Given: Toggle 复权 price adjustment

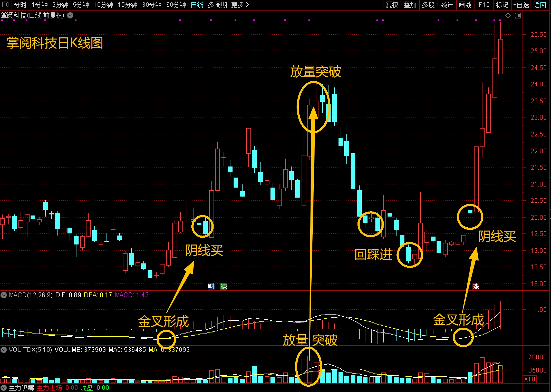Looking at the screenshot, I should click(392, 5).
